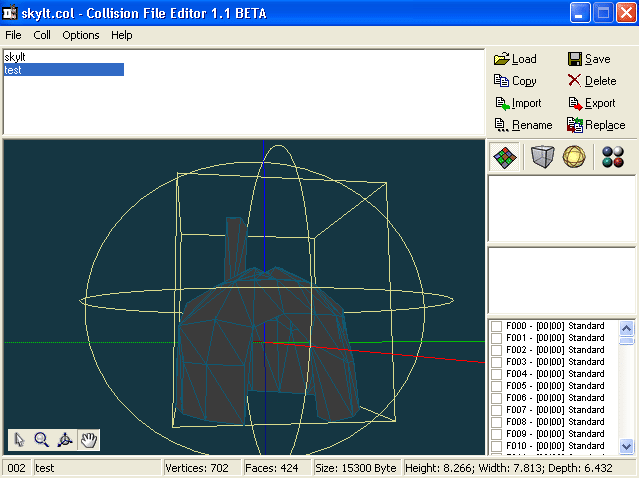Image resolution: width=639 pixels, height=478 pixels.
Task: Activate the hand pan tool
Action: click(x=88, y=439)
